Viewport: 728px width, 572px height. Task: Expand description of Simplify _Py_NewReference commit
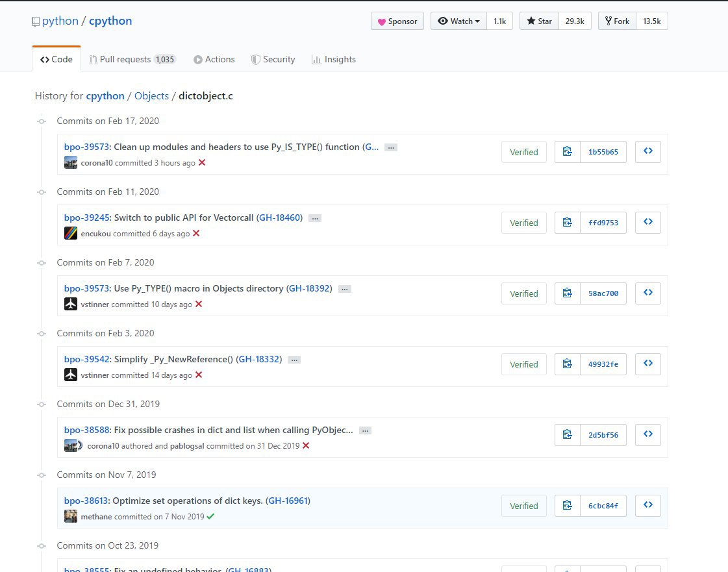coord(294,360)
